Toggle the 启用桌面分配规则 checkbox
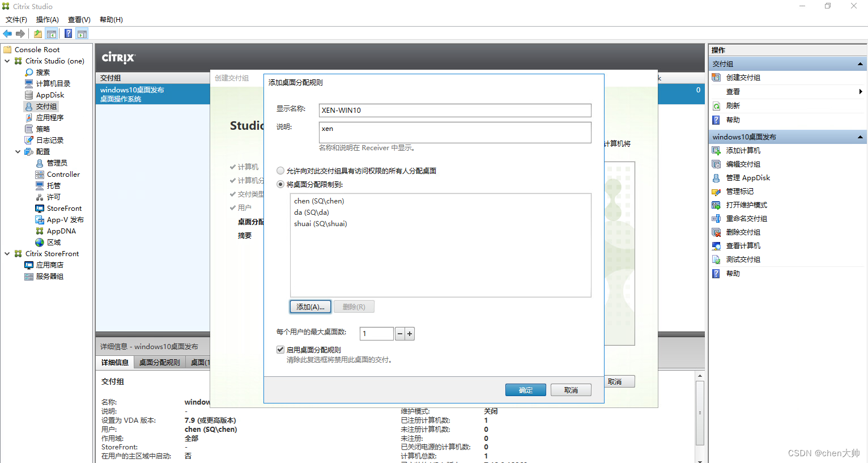This screenshot has height=463, width=868. (x=280, y=350)
